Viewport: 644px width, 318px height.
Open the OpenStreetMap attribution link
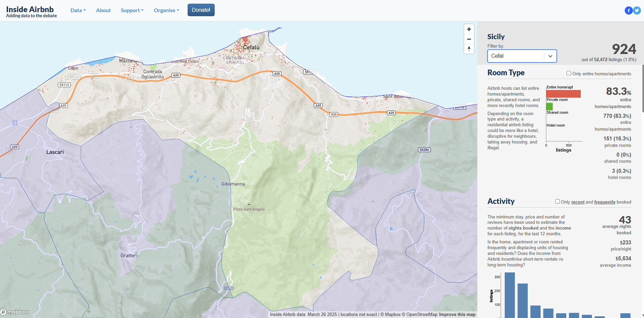[419, 314]
